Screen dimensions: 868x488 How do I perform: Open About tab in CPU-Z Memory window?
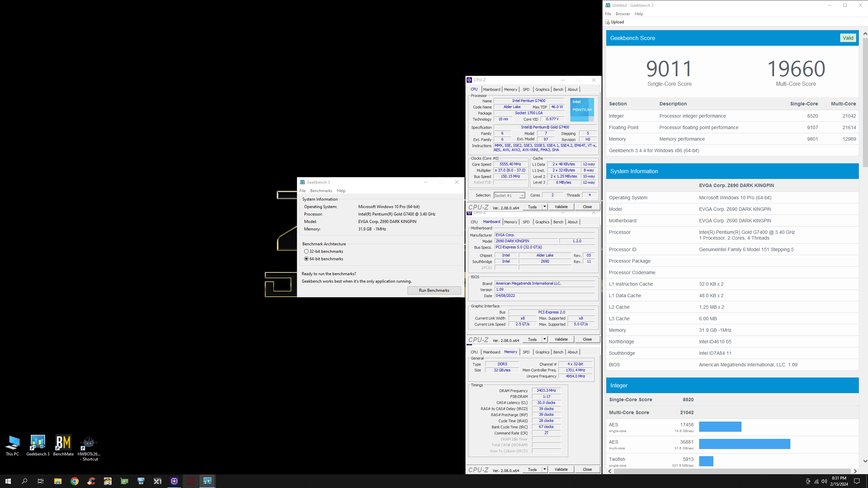tap(573, 352)
